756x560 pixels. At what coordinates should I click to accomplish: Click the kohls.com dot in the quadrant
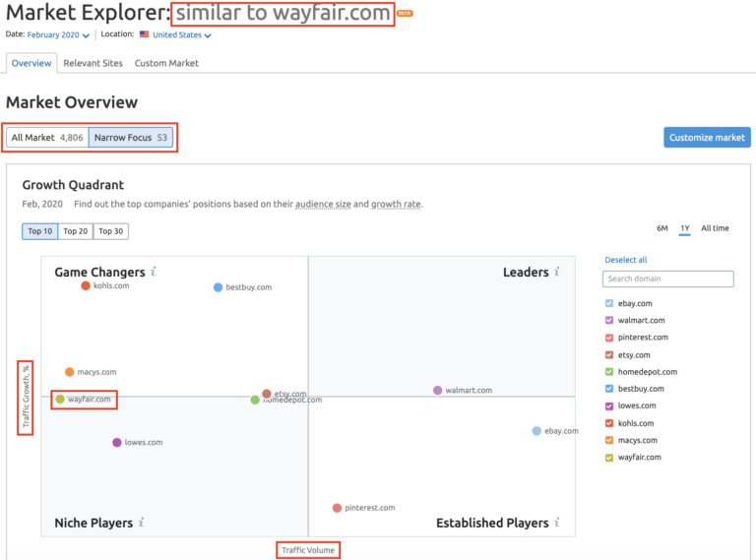pyautogui.click(x=86, y=285)
